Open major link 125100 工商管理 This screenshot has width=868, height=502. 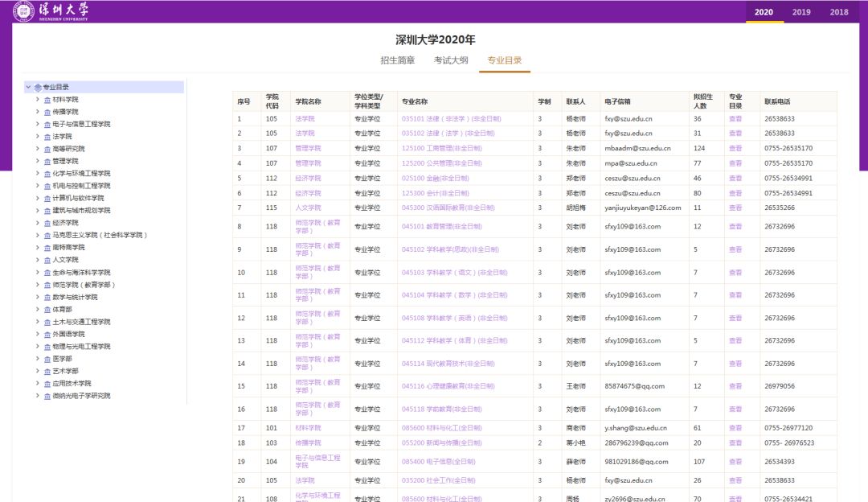click(x=442, y=149)
